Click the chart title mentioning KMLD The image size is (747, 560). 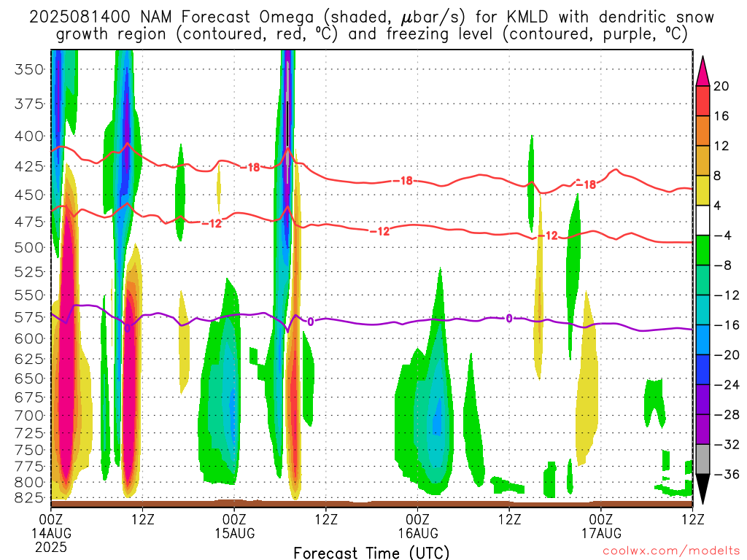371,26
